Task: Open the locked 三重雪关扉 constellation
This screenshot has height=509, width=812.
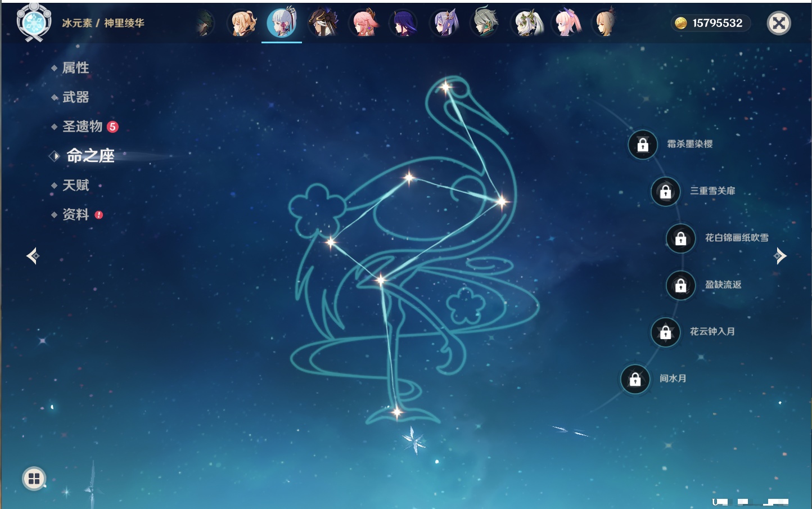Action: pos(665,191)
